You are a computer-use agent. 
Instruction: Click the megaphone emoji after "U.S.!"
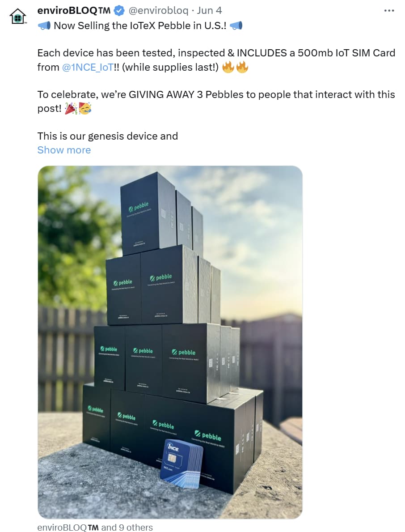point(236,26)
